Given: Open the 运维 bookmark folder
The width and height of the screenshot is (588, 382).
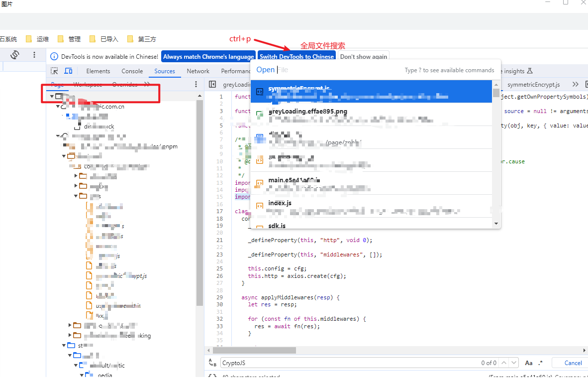Looking at the screenshot, I should click(37, 39).
